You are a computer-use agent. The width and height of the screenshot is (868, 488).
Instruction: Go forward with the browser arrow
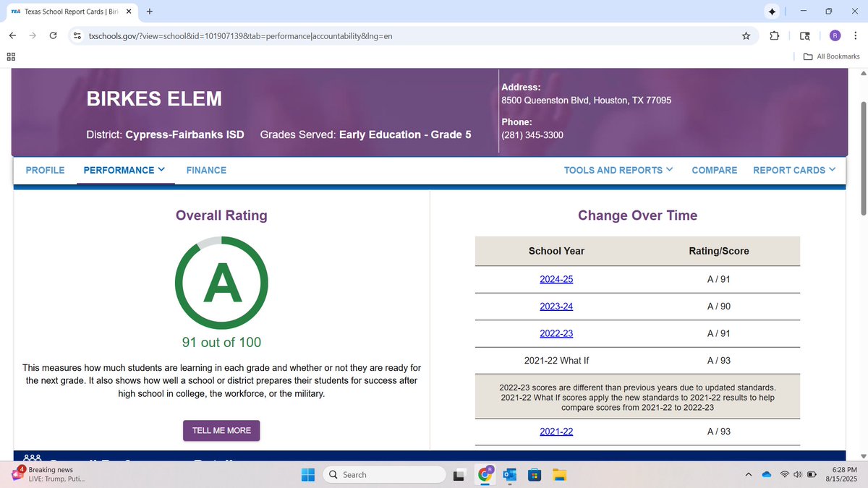click(x=33, y=35)
